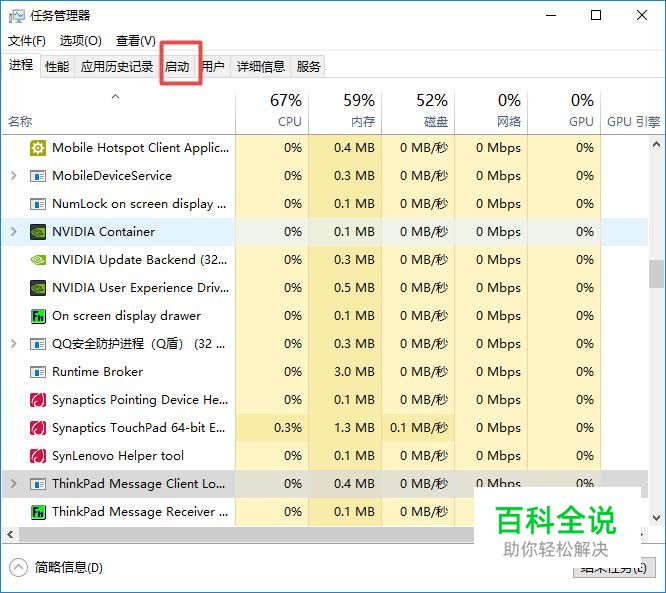The image size is (666, 593).
Task: Expand the QQ安全防护进程 process group
Action: (x=14, y=344)
